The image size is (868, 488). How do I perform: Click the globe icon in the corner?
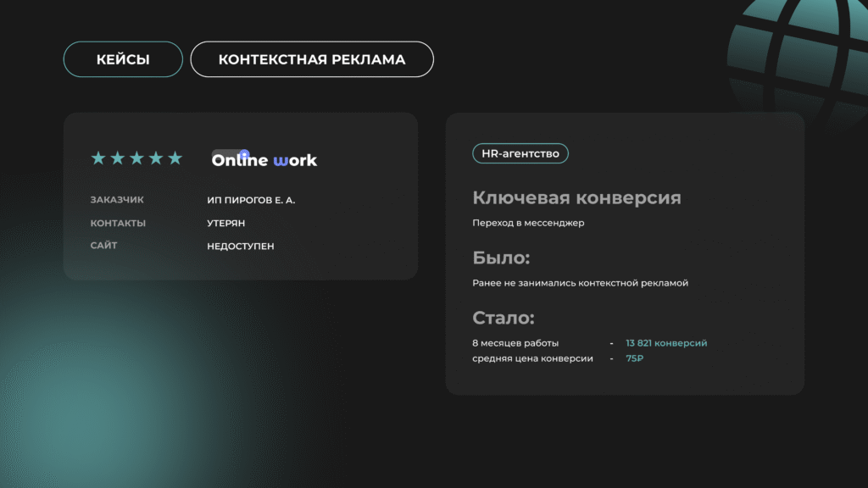[x=801, y=51]
